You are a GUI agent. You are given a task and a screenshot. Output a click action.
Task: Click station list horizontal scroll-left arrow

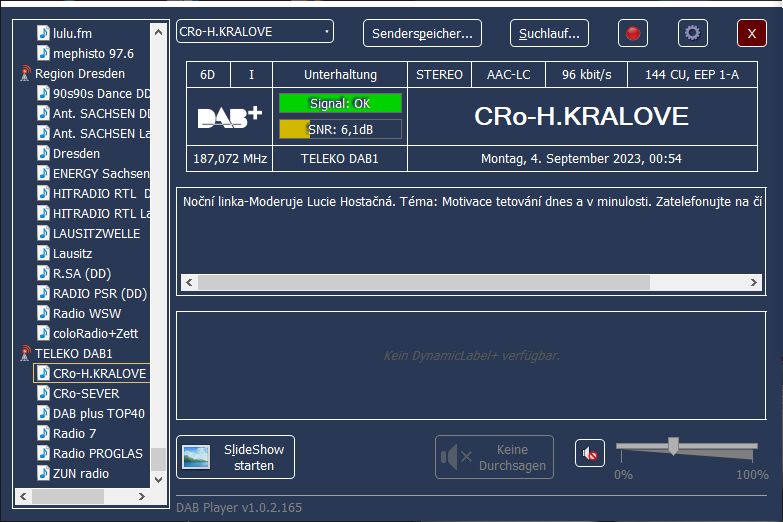tap(23, 497)
